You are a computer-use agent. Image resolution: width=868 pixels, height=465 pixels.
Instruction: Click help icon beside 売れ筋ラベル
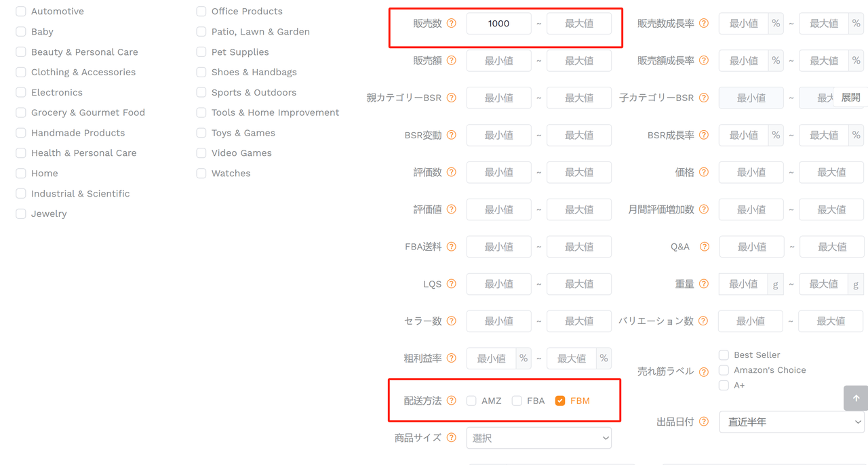click(704, 371)
